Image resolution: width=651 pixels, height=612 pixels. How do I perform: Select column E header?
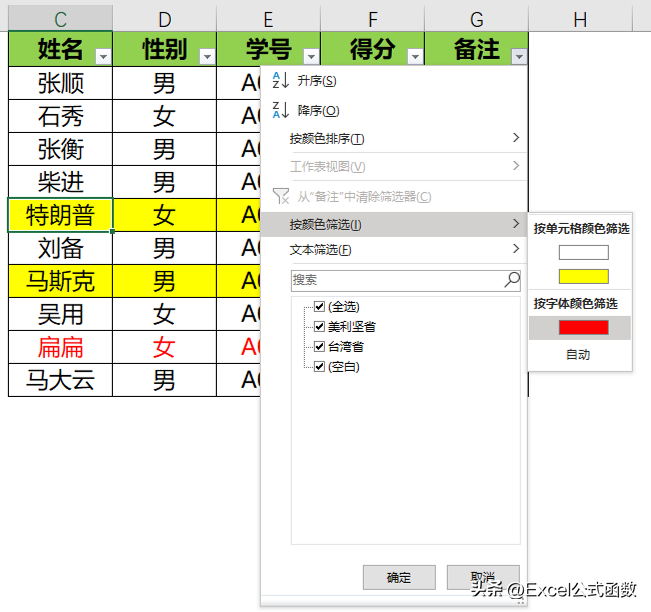(269, 19)
